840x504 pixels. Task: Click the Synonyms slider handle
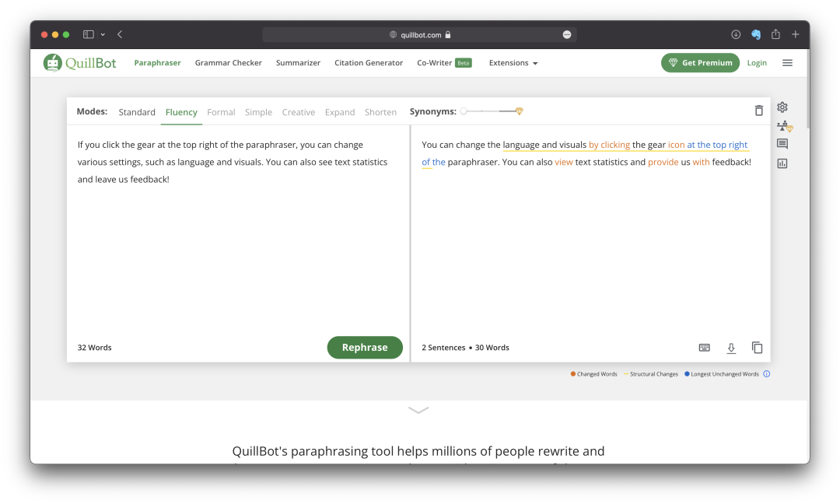[x=464, y=111]
